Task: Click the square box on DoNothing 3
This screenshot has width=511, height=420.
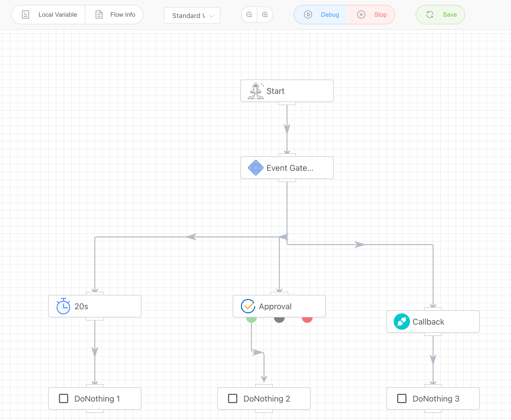Action: 402,398
